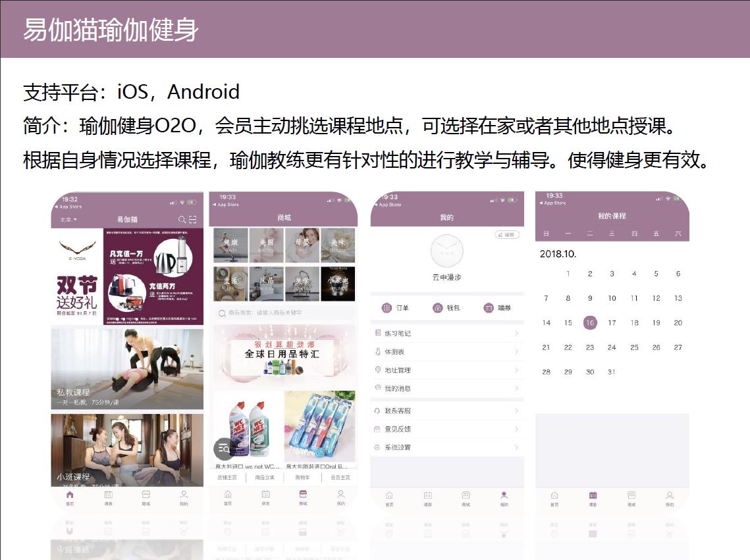Tap the highlighted 商城 icon in second phone's tab bar
Screen dimensions: 750x560
click(x=303, y=494)
